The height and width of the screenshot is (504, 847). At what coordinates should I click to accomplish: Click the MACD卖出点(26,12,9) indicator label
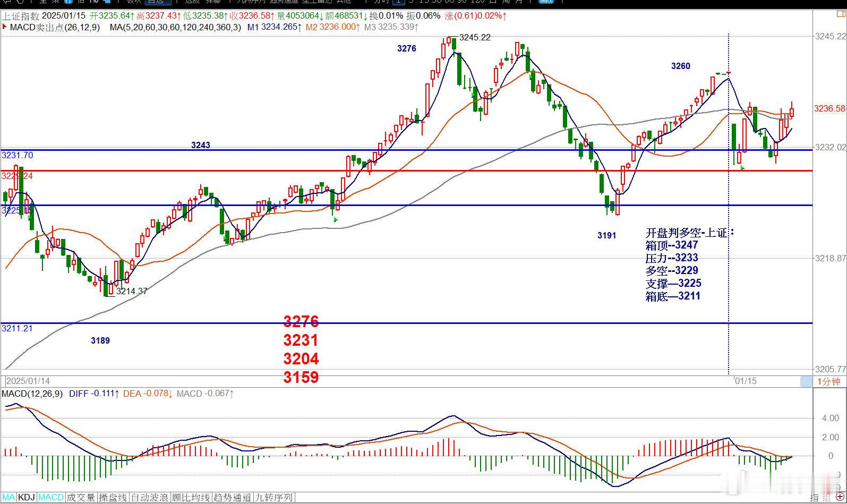coord(55,27)
